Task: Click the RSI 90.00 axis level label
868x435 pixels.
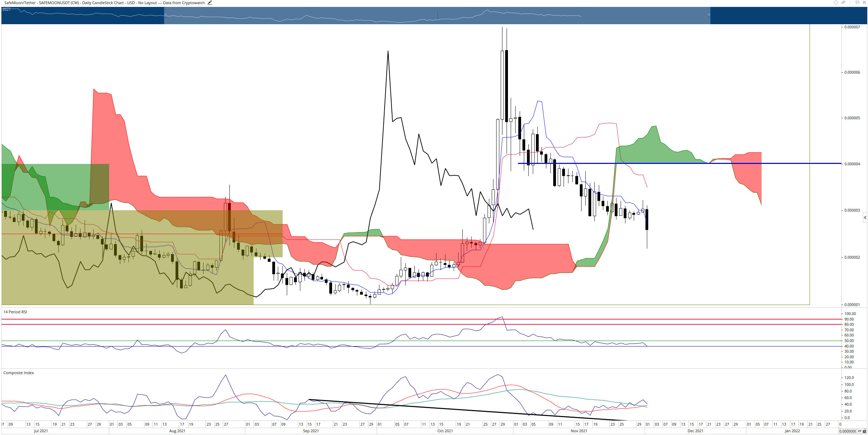Action: (x=849, y=319)
